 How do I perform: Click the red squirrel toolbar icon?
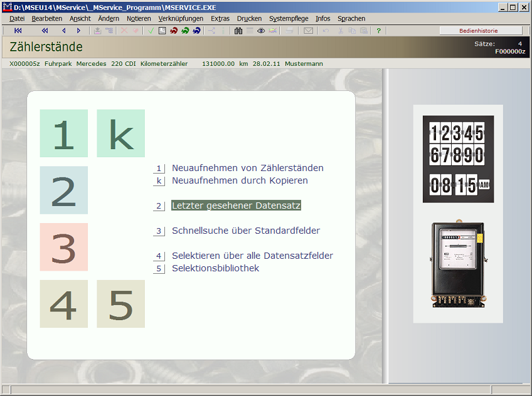(174, 31)
